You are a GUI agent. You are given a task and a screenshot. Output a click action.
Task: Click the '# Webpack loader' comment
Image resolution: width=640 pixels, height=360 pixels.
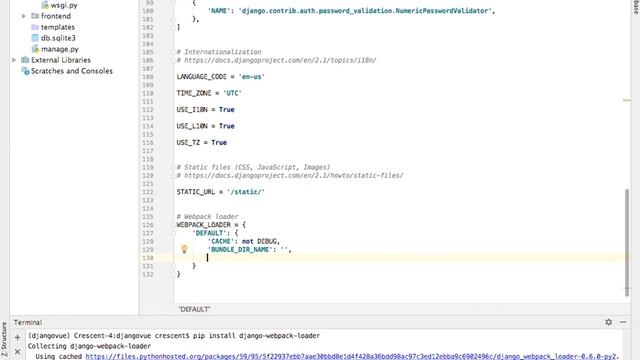tap(207, 217)
